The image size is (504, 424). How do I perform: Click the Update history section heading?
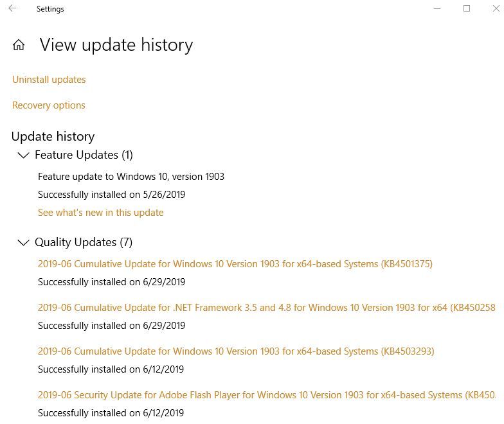(53, 136)
